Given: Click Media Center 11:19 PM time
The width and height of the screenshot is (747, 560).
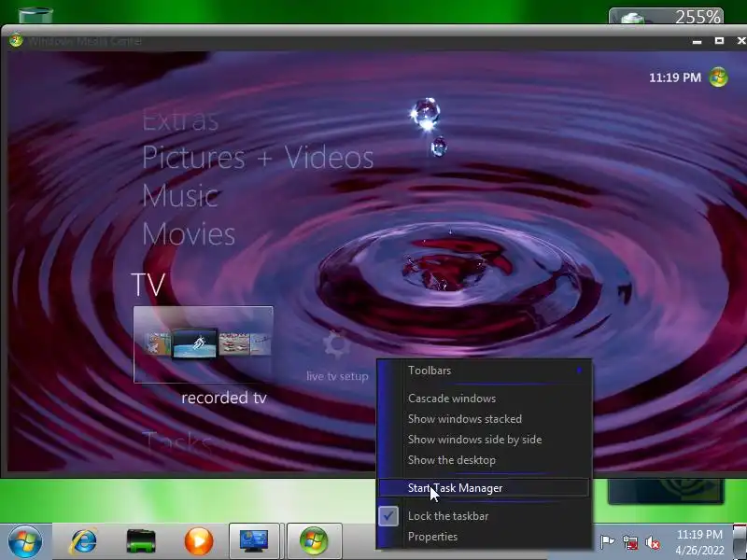Looking at the screenshot, I should click(x=675, y=77).
